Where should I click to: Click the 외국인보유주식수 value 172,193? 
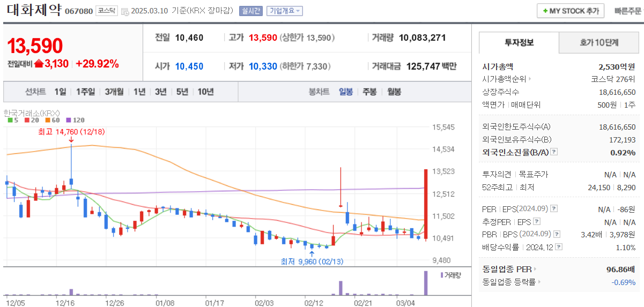click(x=623, y=139)
